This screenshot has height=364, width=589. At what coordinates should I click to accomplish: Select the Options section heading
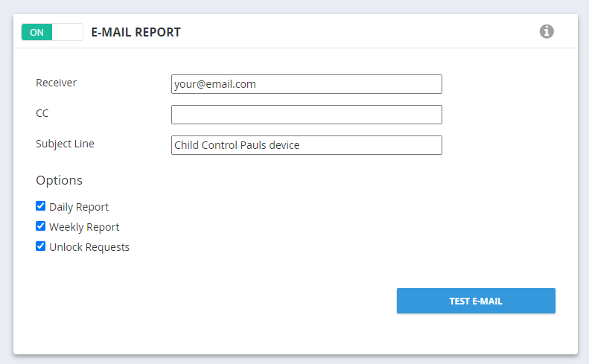point(59,180)
